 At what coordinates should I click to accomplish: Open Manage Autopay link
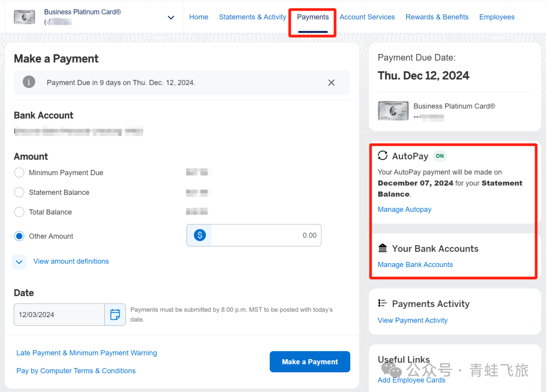404,209
